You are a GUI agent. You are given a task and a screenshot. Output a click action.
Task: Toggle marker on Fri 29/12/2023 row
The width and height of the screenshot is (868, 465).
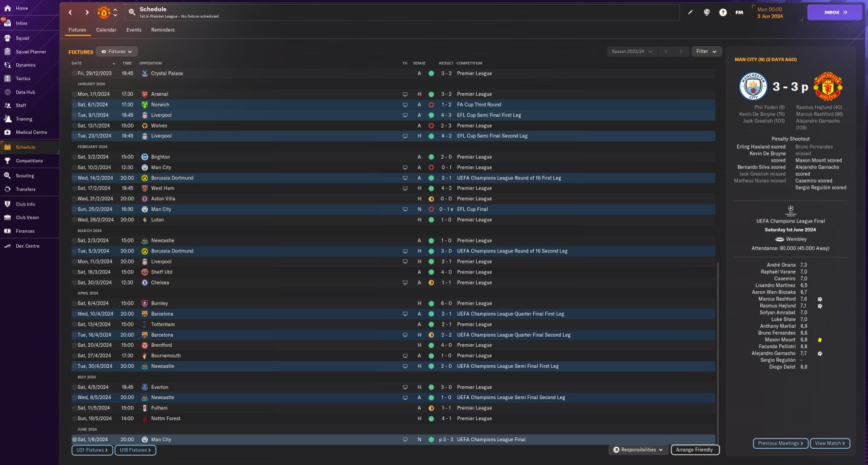point(74,73)
